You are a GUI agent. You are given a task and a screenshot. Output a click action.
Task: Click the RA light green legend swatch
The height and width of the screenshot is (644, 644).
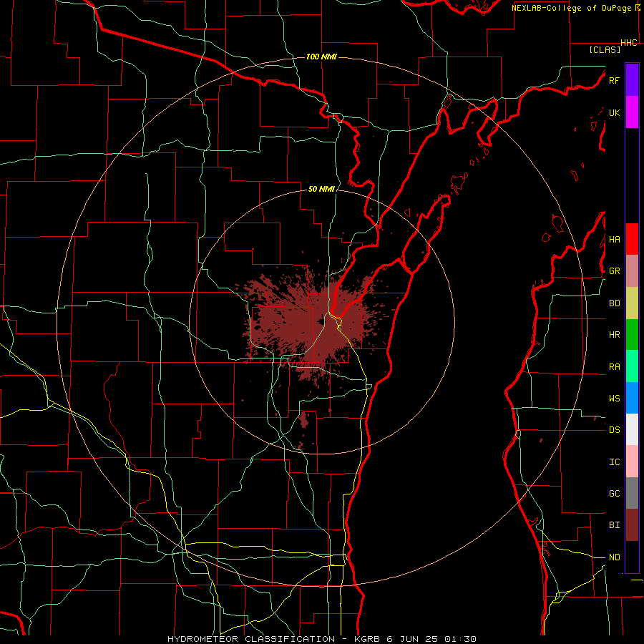[x=632, y=366]
